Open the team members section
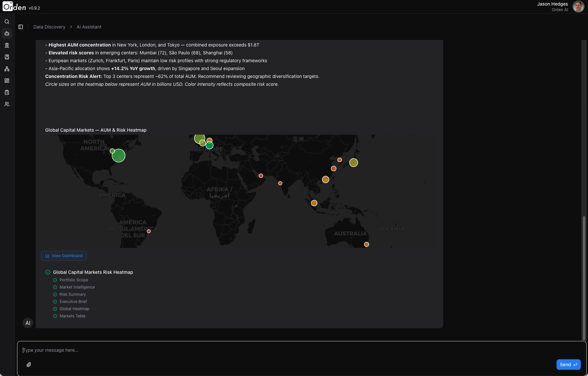The height and width of the screenshot is (376, 588). point(7,104)
